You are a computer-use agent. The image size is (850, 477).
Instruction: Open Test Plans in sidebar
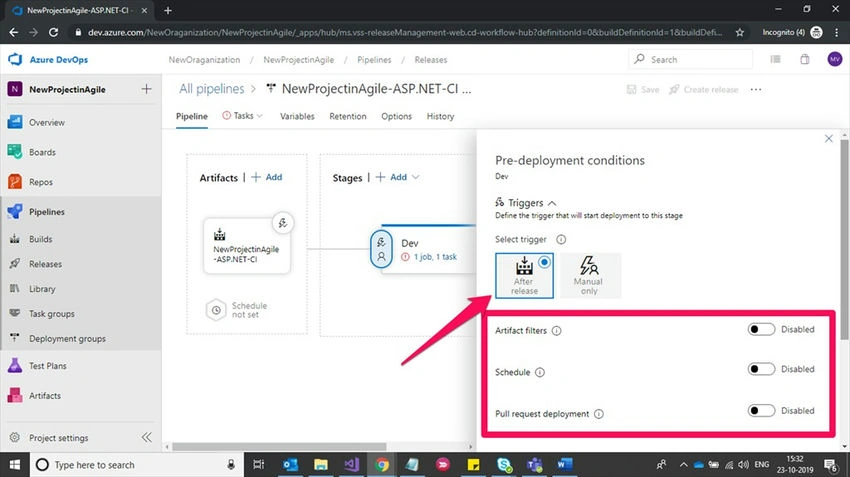(48, 366)
